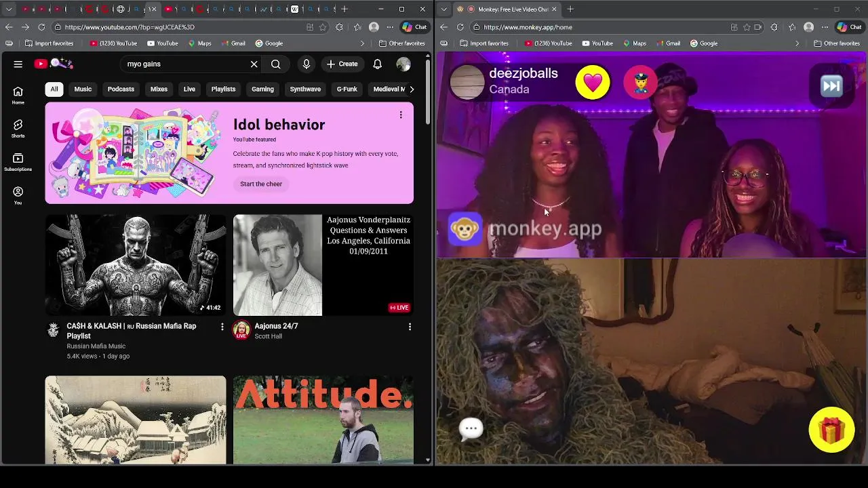Open You section in YouTube sidebar
The width and height of the screenshot is (868, 488).
pyautogui.click(x=18, y=196)
